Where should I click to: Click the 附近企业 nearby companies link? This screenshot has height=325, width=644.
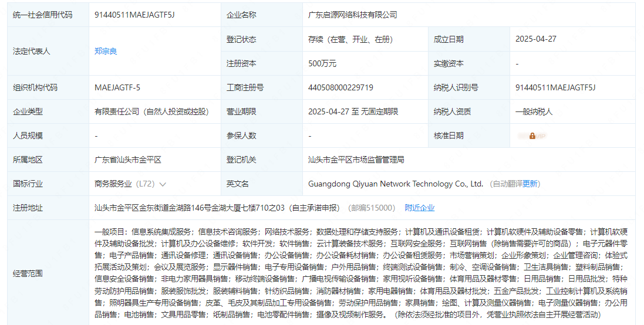click(x=420, y=208)
